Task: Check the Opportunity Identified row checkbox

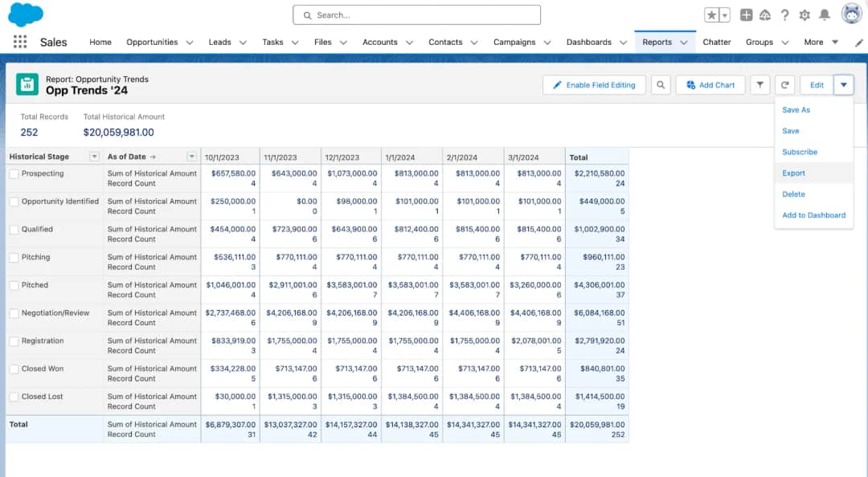Action: (14, 202)
